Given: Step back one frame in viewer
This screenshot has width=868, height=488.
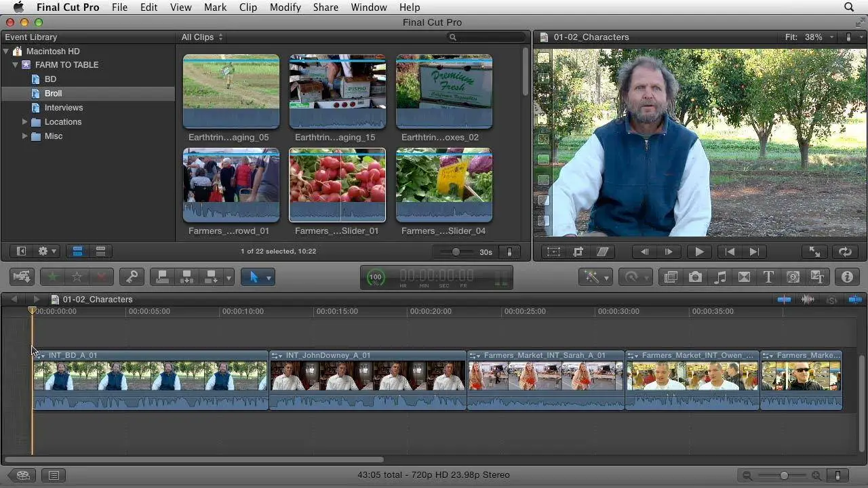Looking at the screenshot, I should tap(644, 252).
